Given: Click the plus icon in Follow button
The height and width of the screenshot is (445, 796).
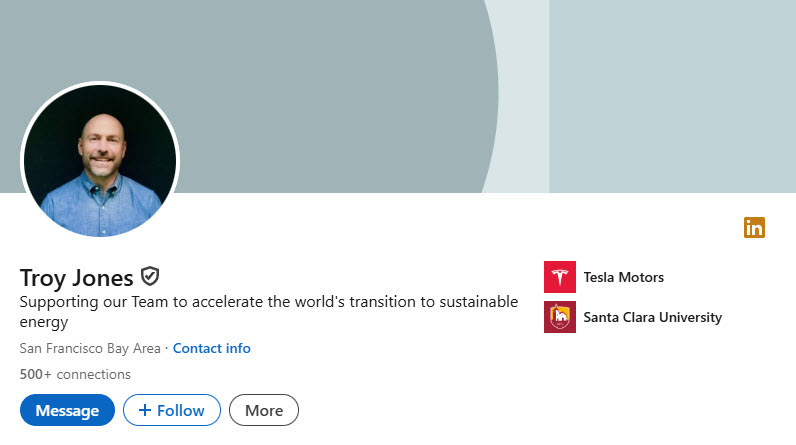Looking at the screenshot, I should (144, 410).
